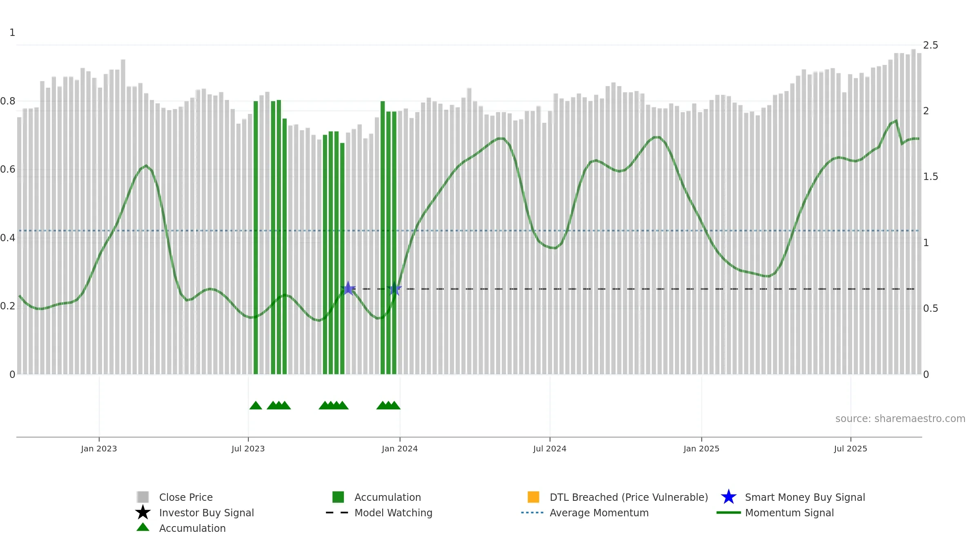Viewport: 980px width, 551px height.
Task: Click the green Momentum Signal line icon
Action: [x=728, y=513]
